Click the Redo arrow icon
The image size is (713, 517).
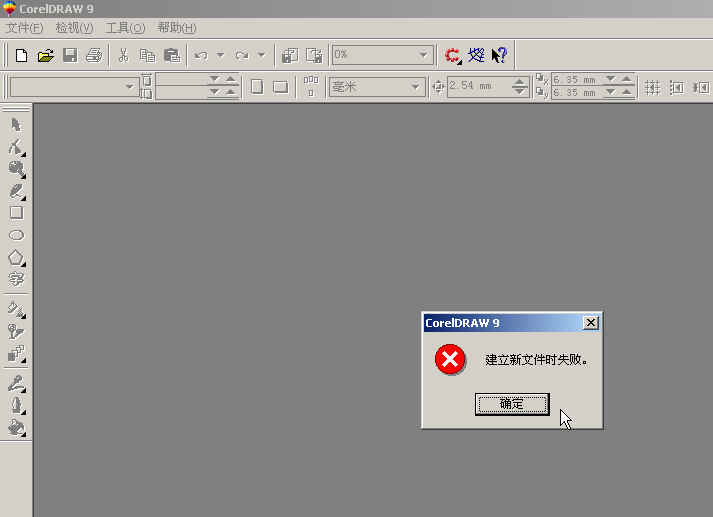click(x=241, y=55)
